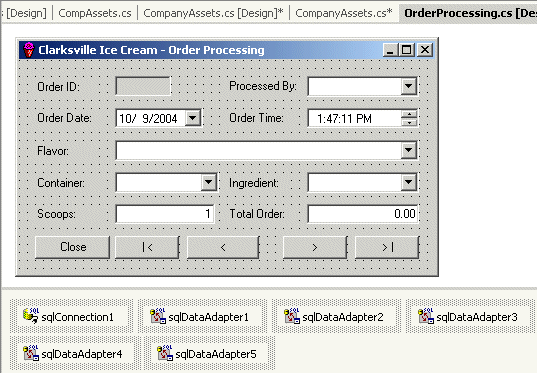Select the sqlDataAdapter5 component icon
This screenshot has width=537, height=373.
pyautogui.click(x=164, y=353)
